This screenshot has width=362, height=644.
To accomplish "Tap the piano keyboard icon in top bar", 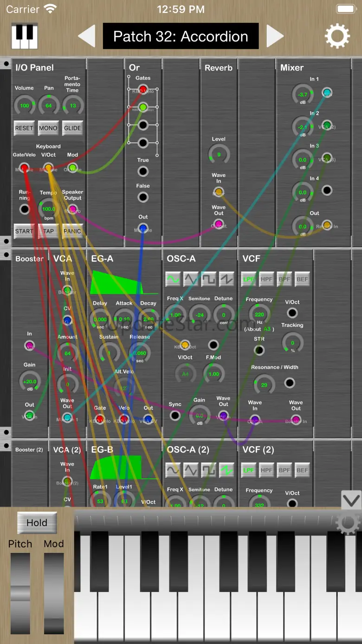I will pyautogui.click(x=24, y=36).
